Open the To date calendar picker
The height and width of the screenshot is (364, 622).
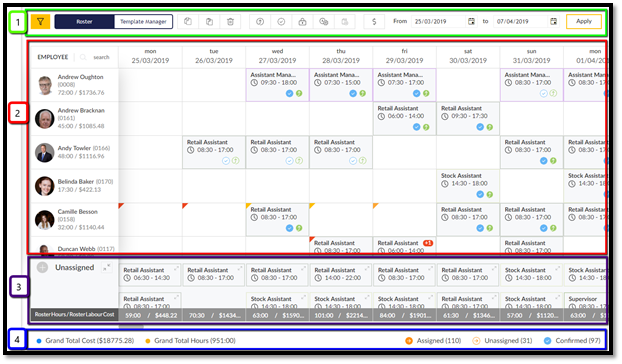pyautogui.click(x=554, y=21)
